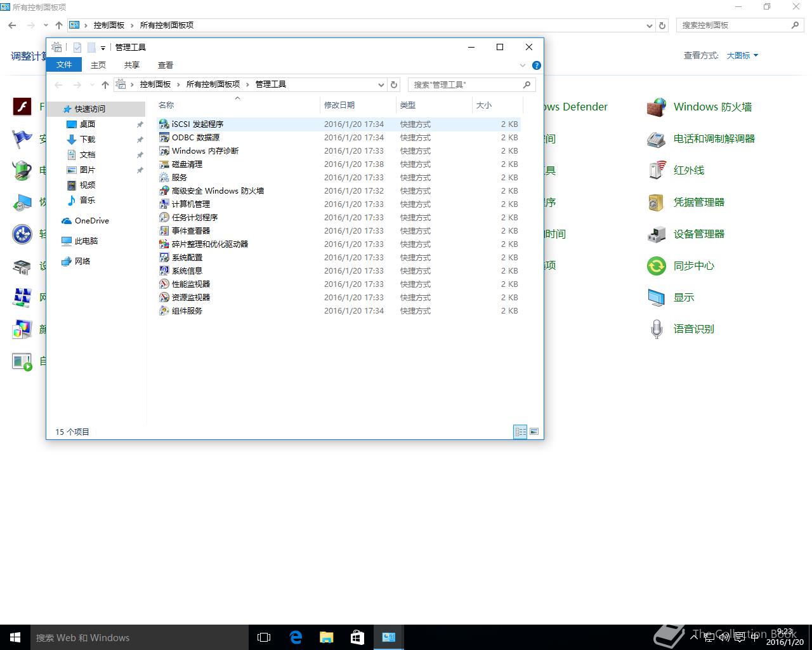This screenshot has height=650, width=812.
Task: Select the 系统信息 icon
Action: point(164,270)
